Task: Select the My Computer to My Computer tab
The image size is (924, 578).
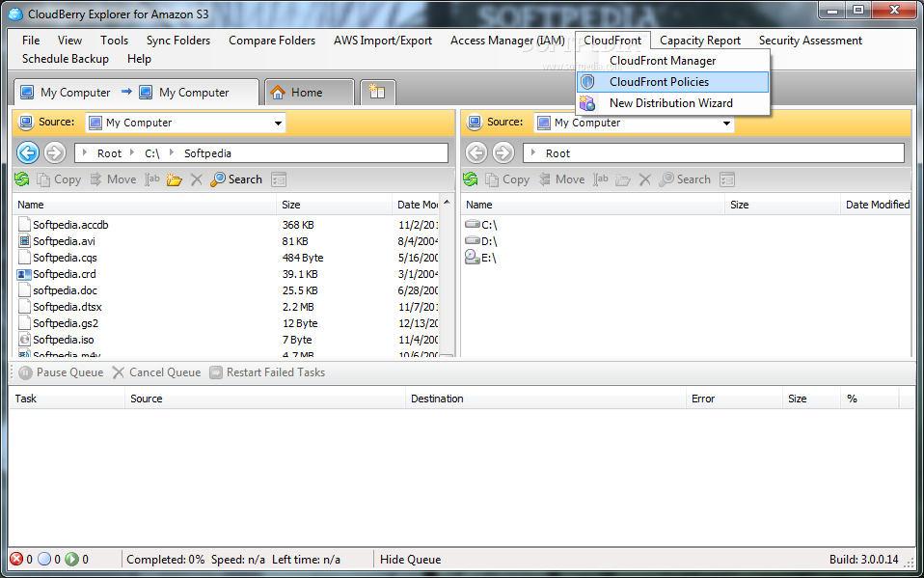Action: point(136,92)
